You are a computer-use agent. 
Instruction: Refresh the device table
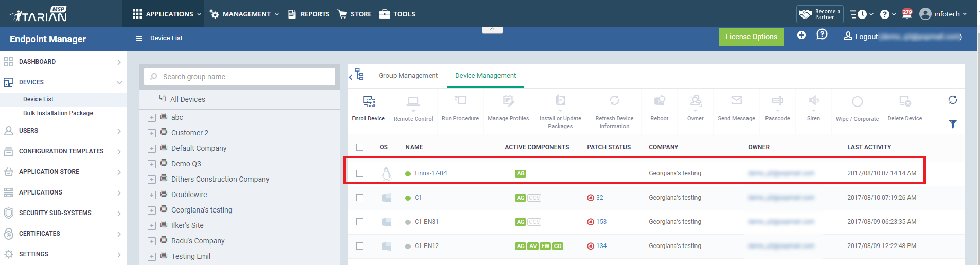[953, 100]
